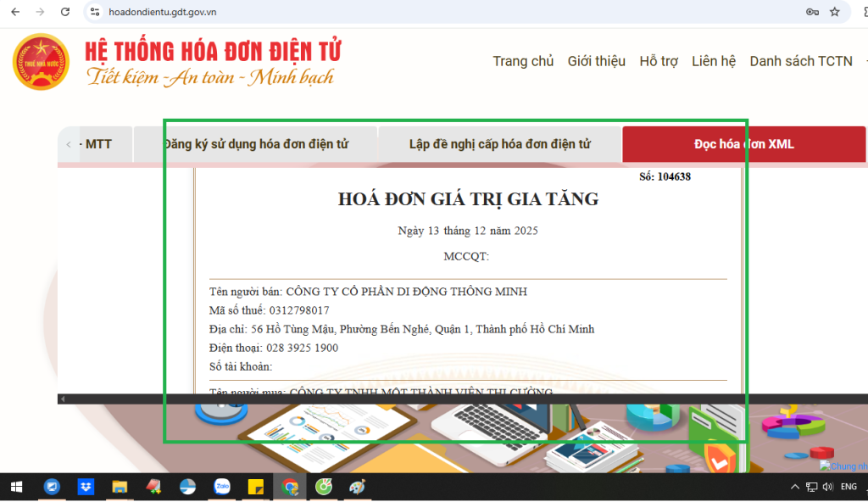Bookmark this page with the star icon
The image size is (868, 502).
[835, 12]
